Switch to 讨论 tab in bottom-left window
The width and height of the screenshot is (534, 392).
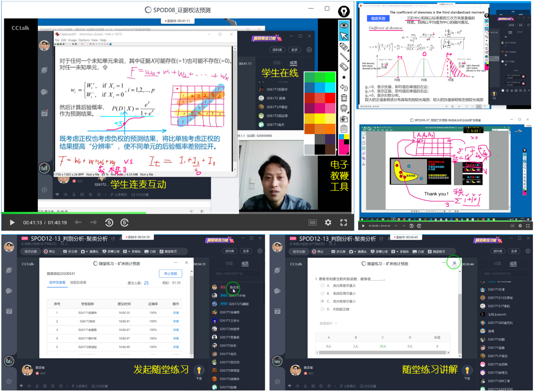tap(229, 263)
